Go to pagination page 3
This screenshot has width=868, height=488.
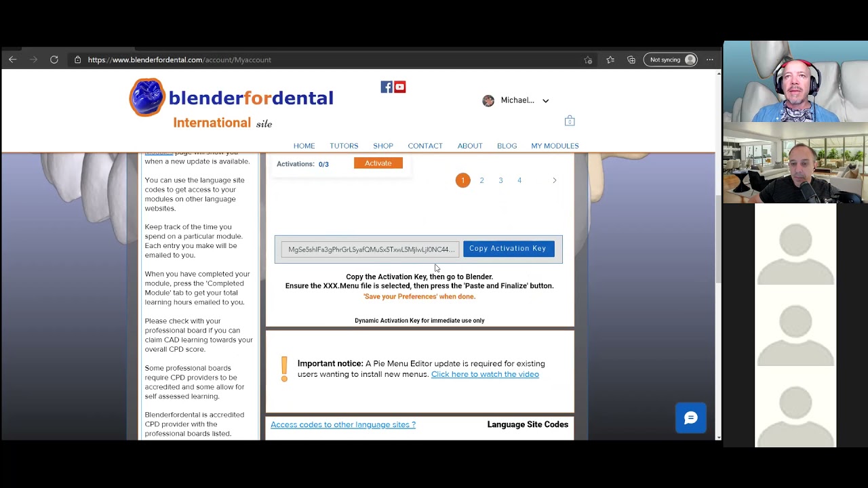click(500, 180)
